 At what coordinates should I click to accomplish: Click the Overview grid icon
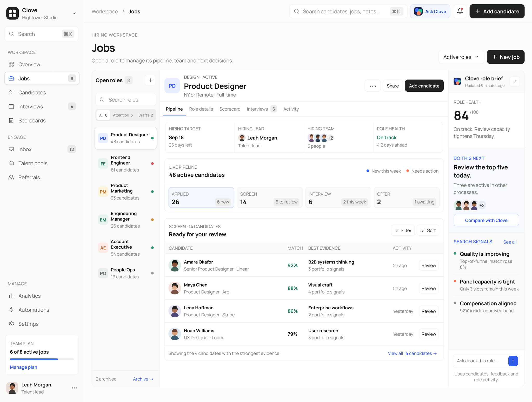(x=11, y=64)
